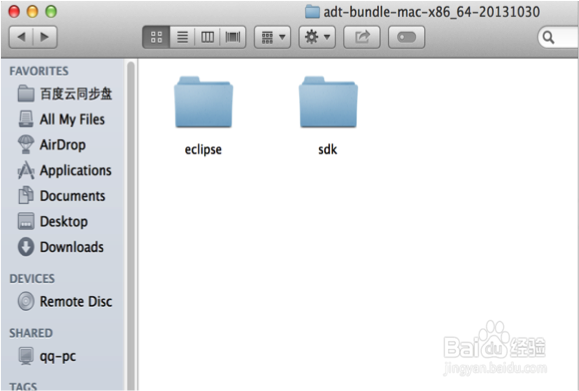Click the Applications 'A' icon
Viewport: 579px width, 391px height.
point(26,170)
